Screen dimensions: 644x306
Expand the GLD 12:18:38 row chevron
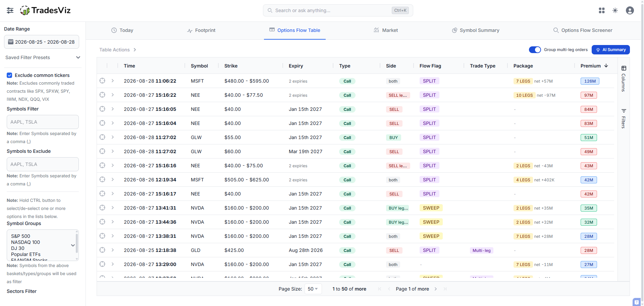113,250
